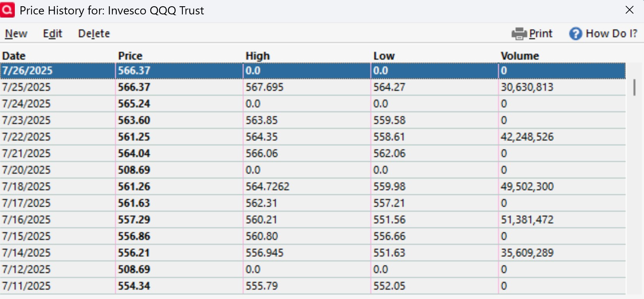Click the high value 566.06

coord(262,154)
